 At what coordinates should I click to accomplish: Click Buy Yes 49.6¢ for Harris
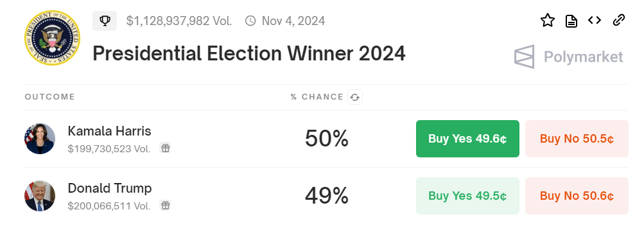point(467,139)
